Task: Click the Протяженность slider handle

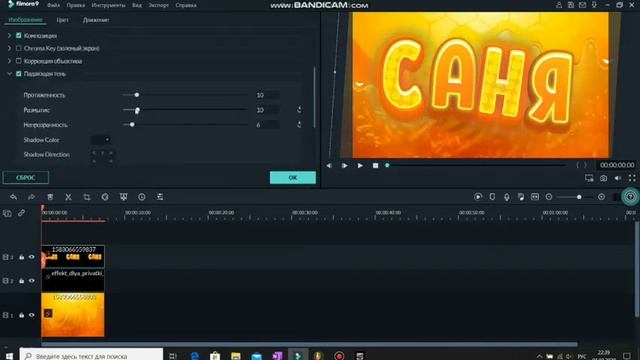Action: pos(137,95)
